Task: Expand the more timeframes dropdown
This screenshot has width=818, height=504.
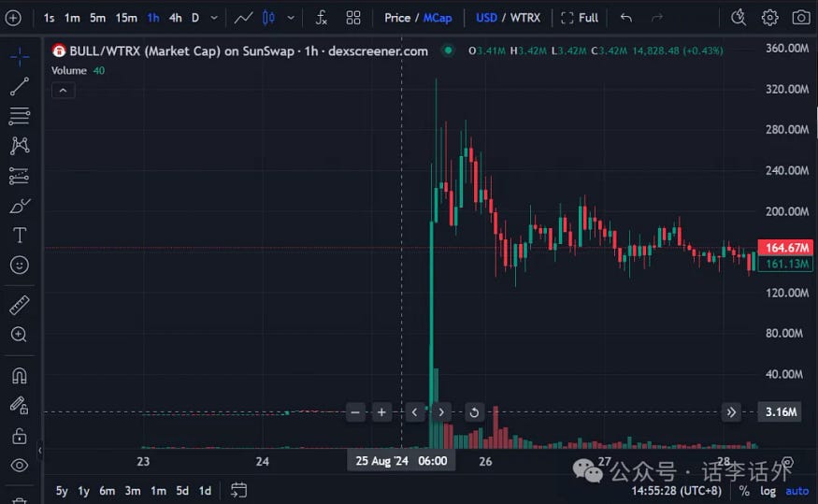Action: pyautogui.click(x=214, y=18)
